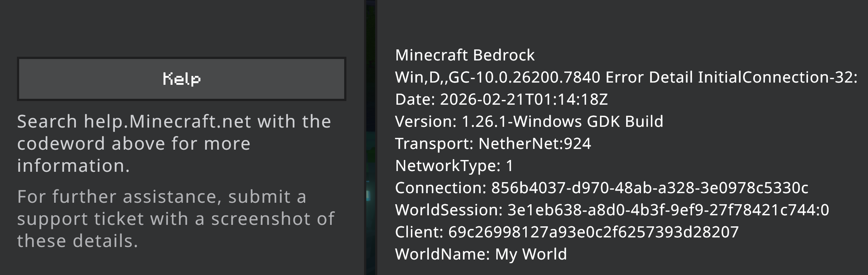Screen dimensions: 868x275
Task: Click the Date value 2026-02-21T01:14:18Z
Action: (524, 100)
